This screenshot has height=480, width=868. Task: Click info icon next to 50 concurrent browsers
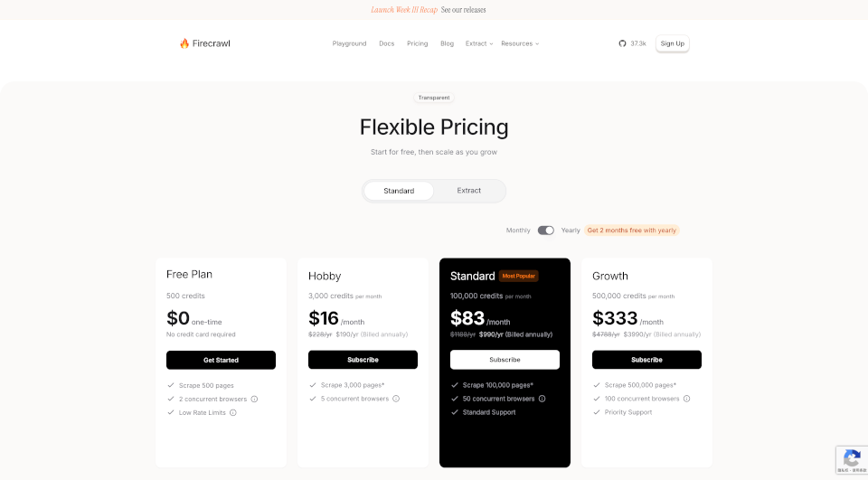coord(542,399)
